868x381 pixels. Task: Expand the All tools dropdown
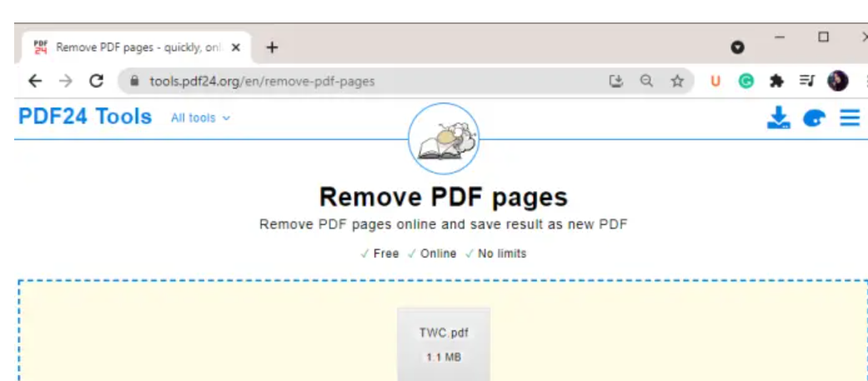pos(200,118)
